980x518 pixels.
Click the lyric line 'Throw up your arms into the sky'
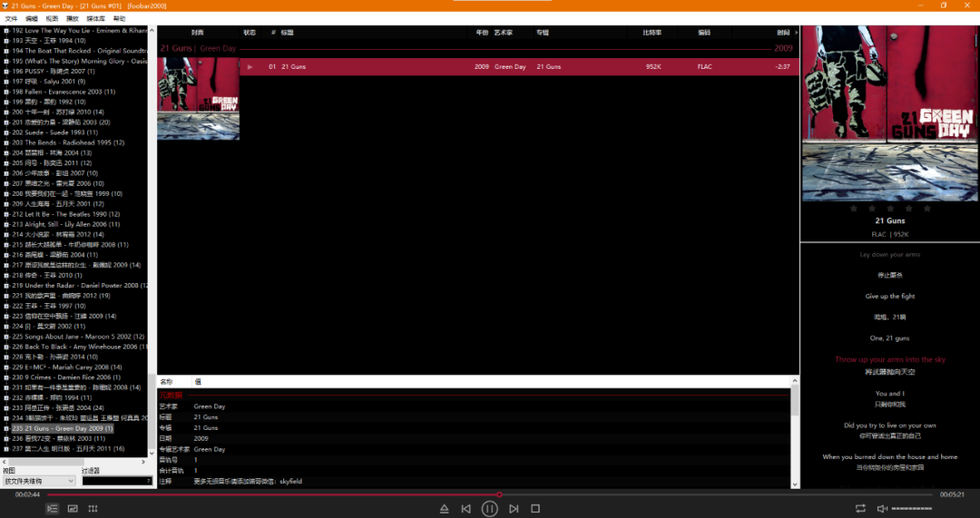pyautogui.click(x=890, y=359)
